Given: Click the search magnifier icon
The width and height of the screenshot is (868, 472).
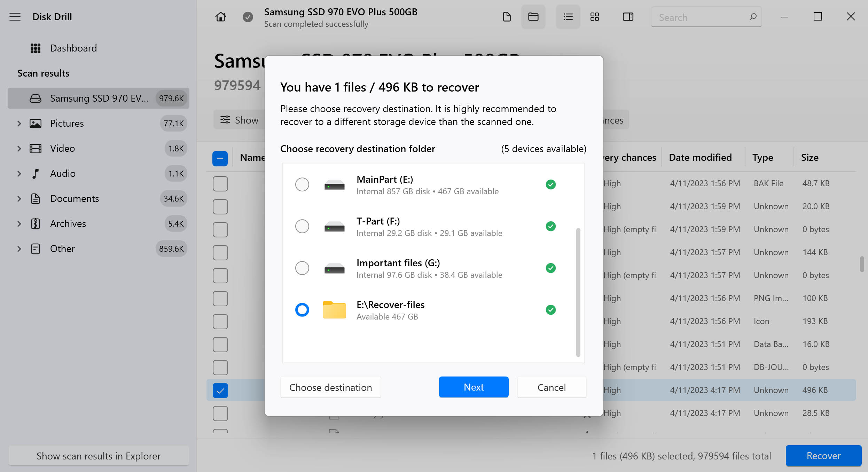Looking at the screenshot, I should (x=753, y=17).
